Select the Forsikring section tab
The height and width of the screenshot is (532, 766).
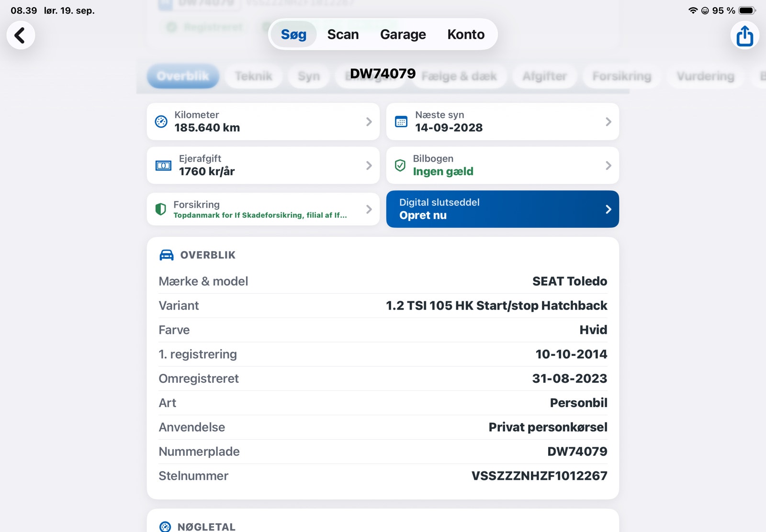pos(622,77)
